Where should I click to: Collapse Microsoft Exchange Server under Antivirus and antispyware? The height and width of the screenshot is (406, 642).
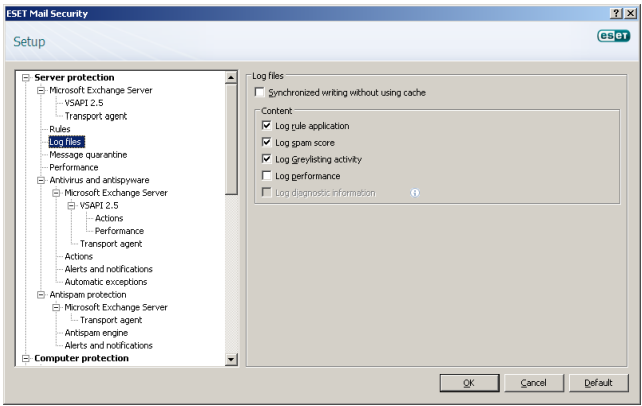pos(56,193)
